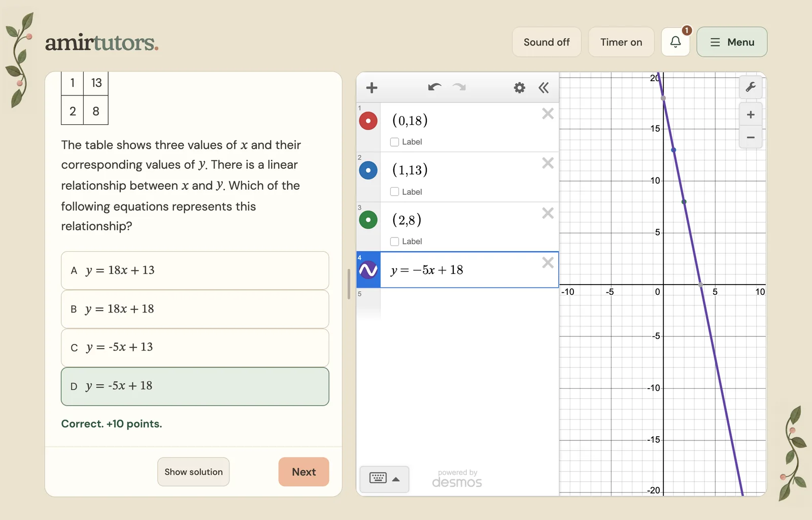Zoom out of the graph
This screenshot has width=812, height=520.
751,137
